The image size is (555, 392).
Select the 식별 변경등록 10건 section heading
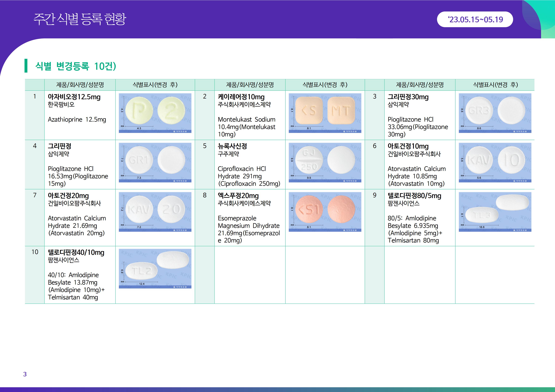point(76,66)
